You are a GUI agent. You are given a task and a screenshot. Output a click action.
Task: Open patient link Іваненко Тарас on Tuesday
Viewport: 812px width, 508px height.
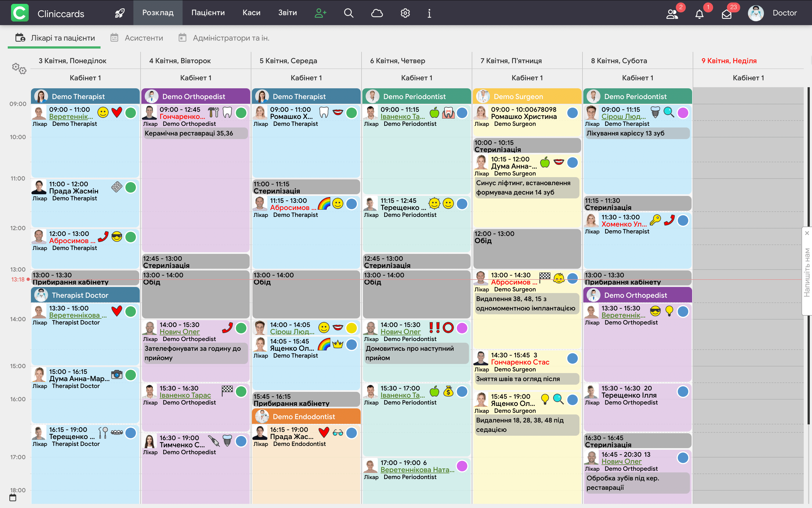(x=185, y=395)
